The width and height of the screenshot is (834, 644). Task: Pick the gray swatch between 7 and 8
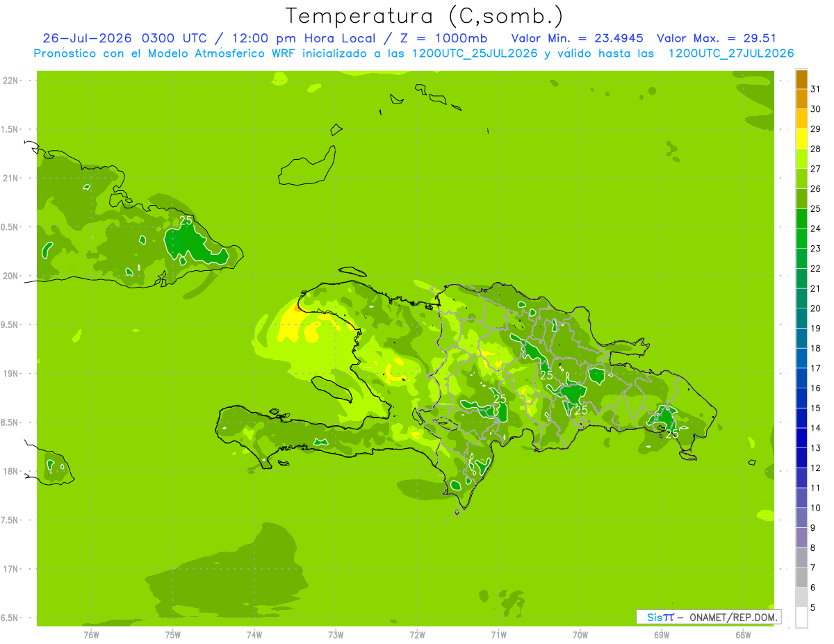(x=801, y=558)
